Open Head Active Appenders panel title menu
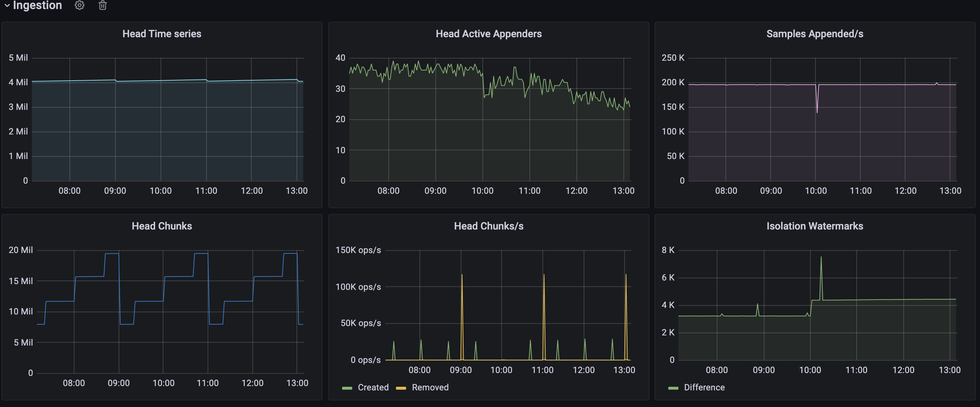The height and width of the screenshot is (407, 980). 489,34
